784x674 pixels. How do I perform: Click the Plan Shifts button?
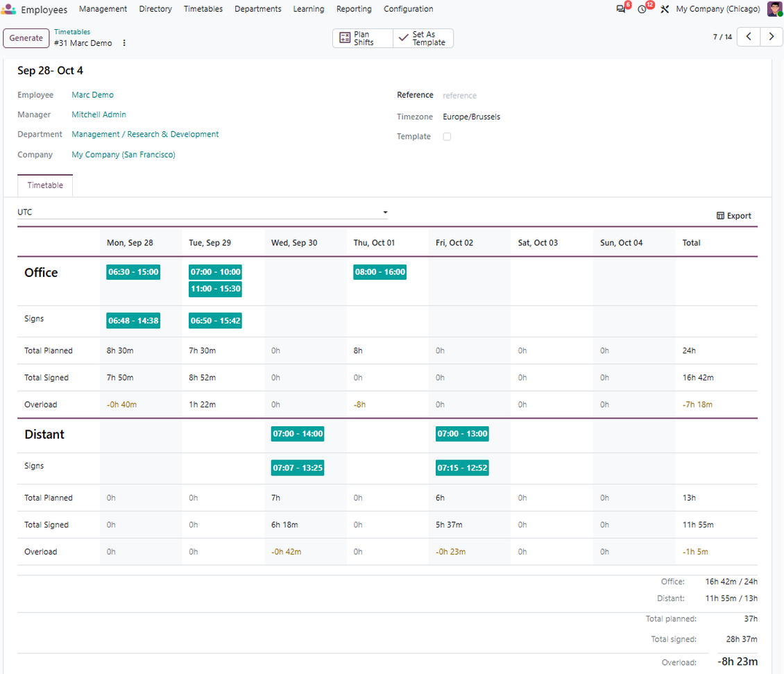point(363,39)
